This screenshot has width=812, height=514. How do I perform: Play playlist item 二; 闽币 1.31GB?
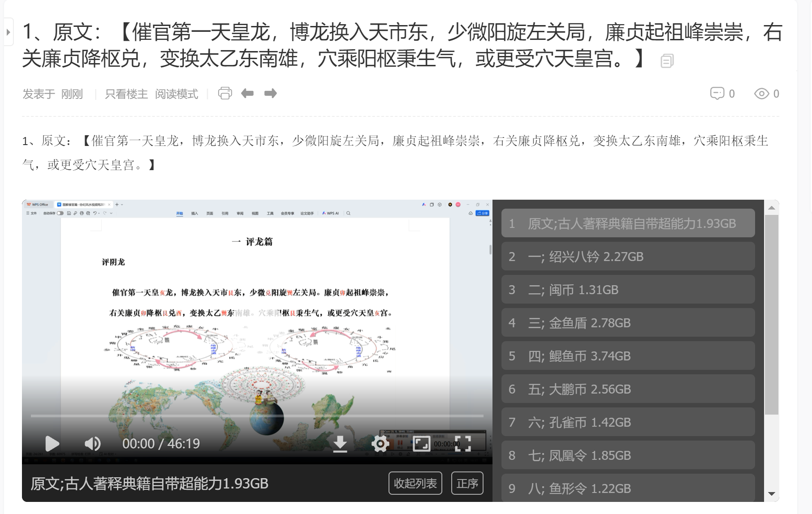pos(628,289)
